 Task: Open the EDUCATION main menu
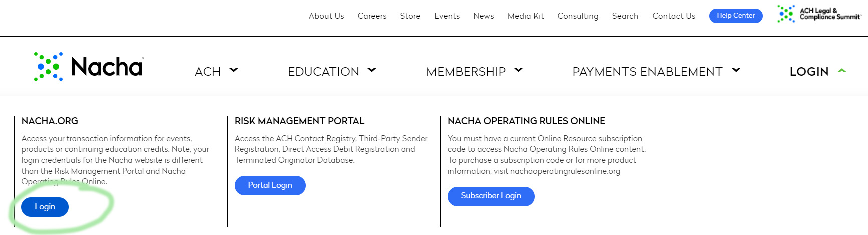(x=323, y=72)
